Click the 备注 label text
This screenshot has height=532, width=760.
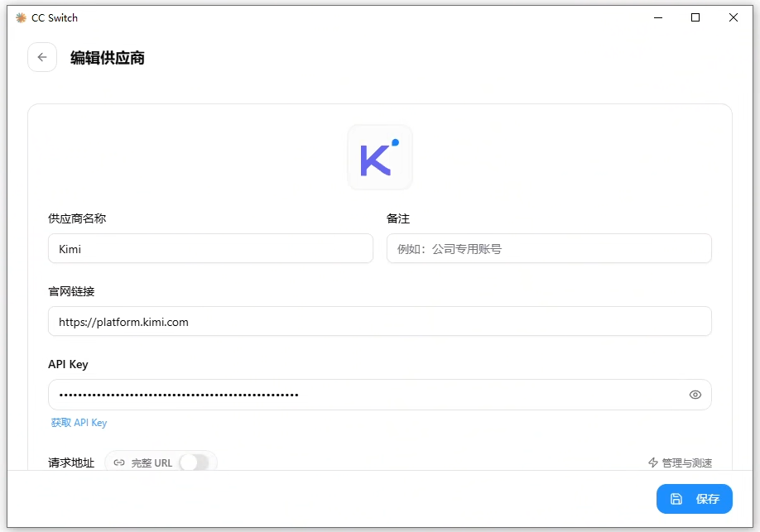click(398, 218)
